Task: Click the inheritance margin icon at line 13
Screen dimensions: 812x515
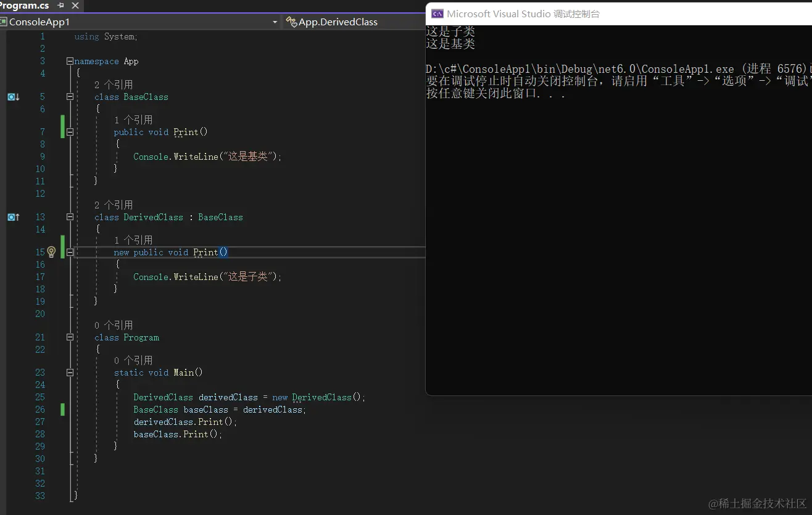Action: coord(14,217)
